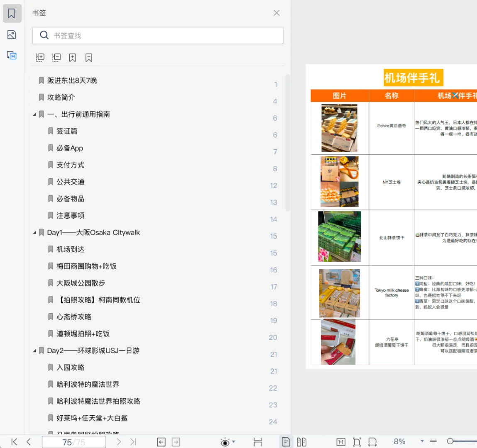The width and height of the screenshot is (477, 448).
Task: Go to 必备物品 bookmark
Action: click(x=70, y=198)
